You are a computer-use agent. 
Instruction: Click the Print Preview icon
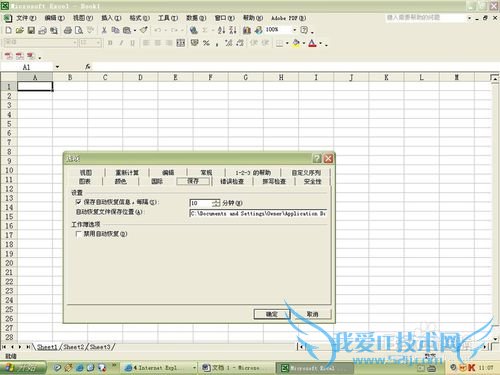click(79, 30)
